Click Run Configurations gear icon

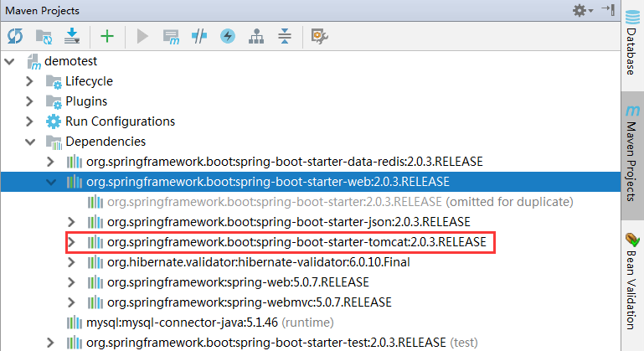54,121
